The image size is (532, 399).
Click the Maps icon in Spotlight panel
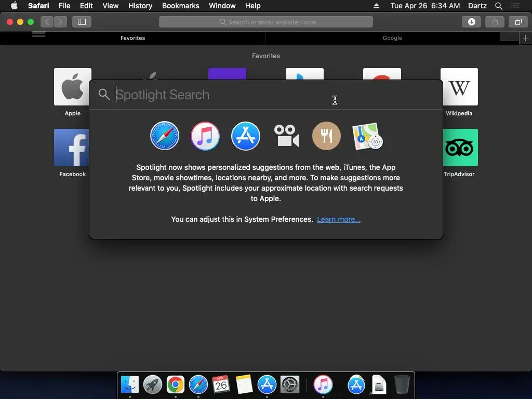click(x=367, y=136)
